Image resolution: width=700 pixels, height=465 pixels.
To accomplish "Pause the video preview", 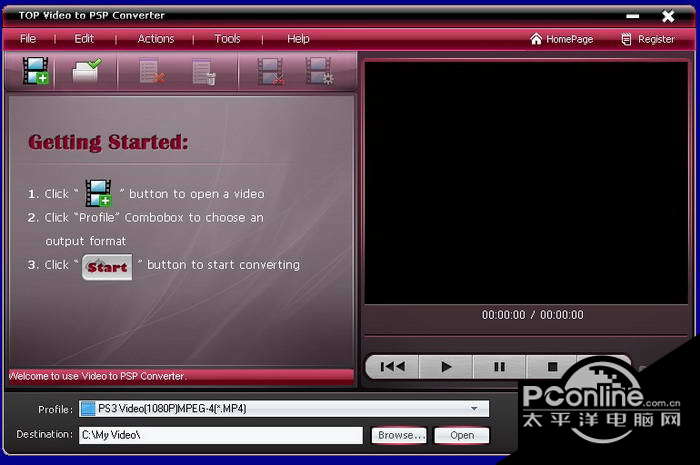I will click(x=500, y=367).
